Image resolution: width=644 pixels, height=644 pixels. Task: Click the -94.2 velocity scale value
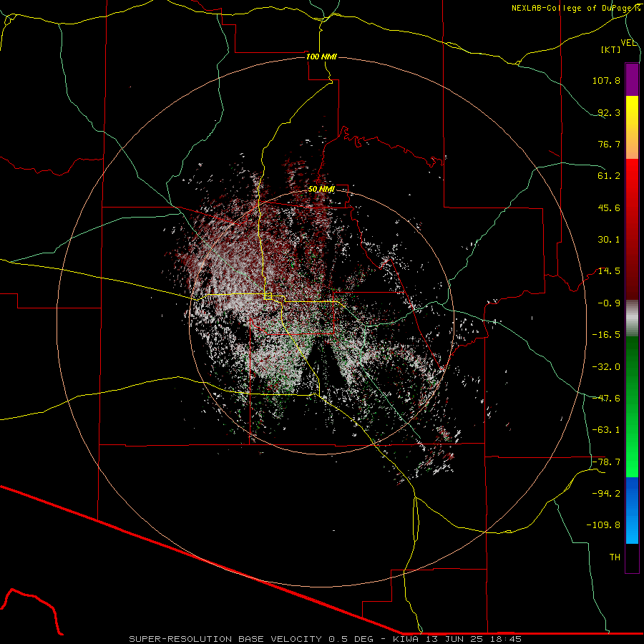point(606,494)
